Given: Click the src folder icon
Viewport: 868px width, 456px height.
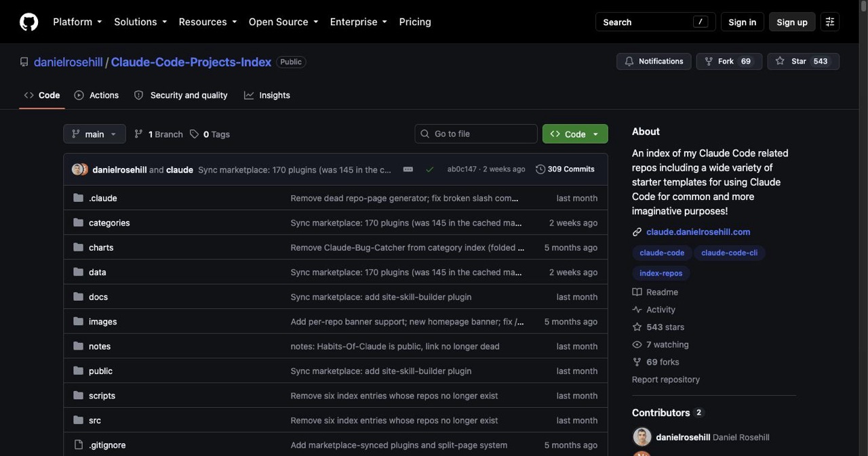Looking at the screenshot, I should (x=78, y=420).
